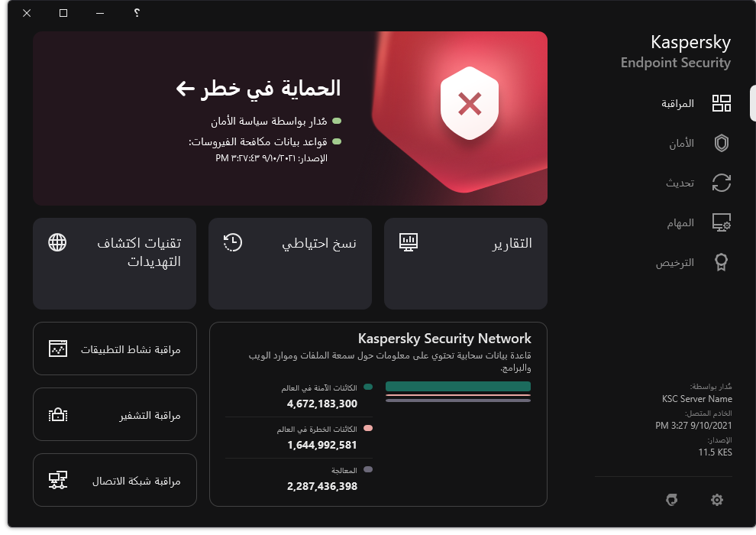Select the Backup clock icon

234,242
